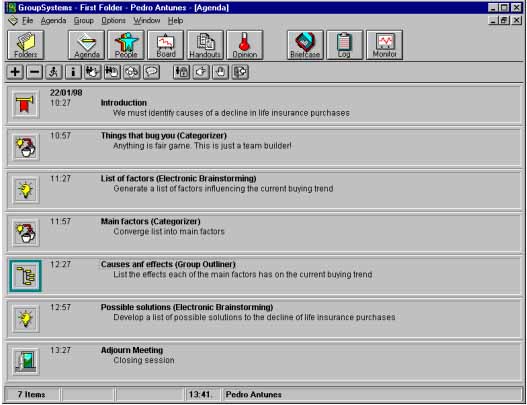The image size is (527, 405).
Task: Open the Briefcase tool
Action: (305, 45)
